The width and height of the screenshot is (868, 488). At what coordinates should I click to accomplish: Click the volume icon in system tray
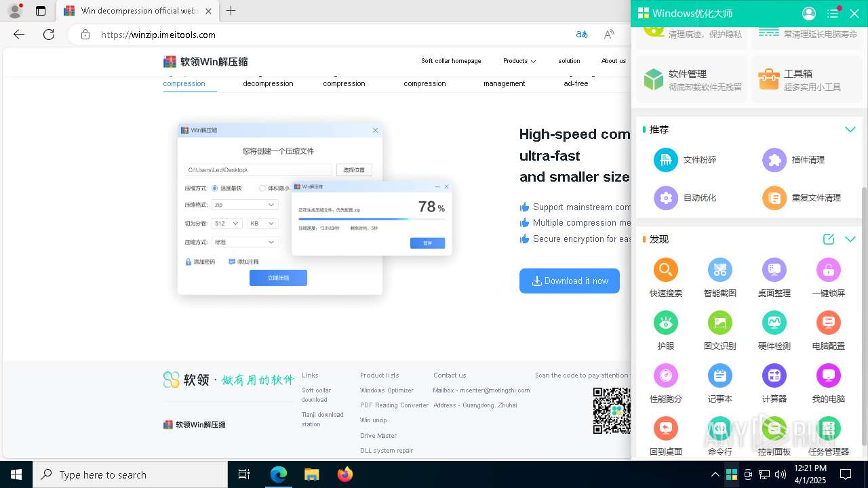[x=781, y=474]
